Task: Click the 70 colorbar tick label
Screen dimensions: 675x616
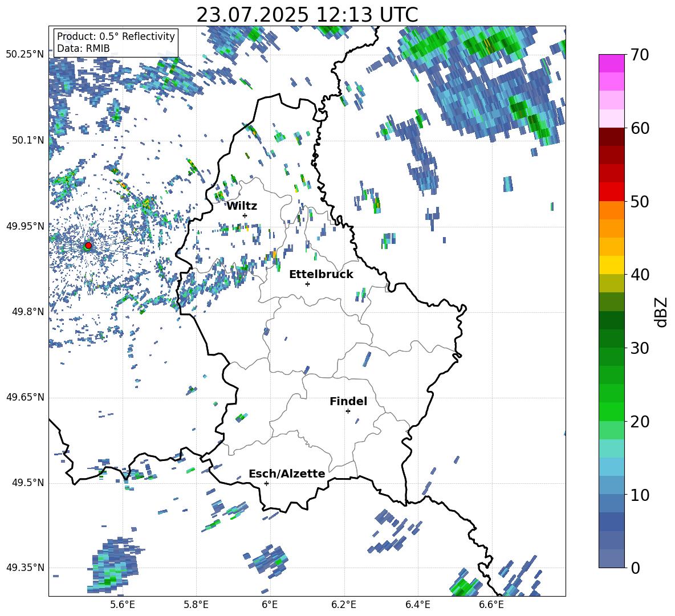Action: pyautogui.click(x=640, y=55)
